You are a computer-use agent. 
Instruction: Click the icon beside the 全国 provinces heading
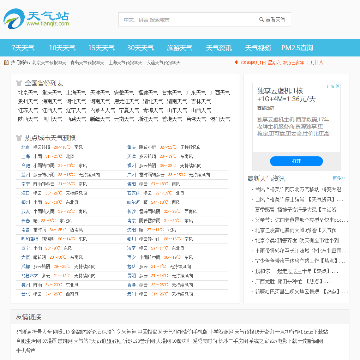(x=19, y=83)
